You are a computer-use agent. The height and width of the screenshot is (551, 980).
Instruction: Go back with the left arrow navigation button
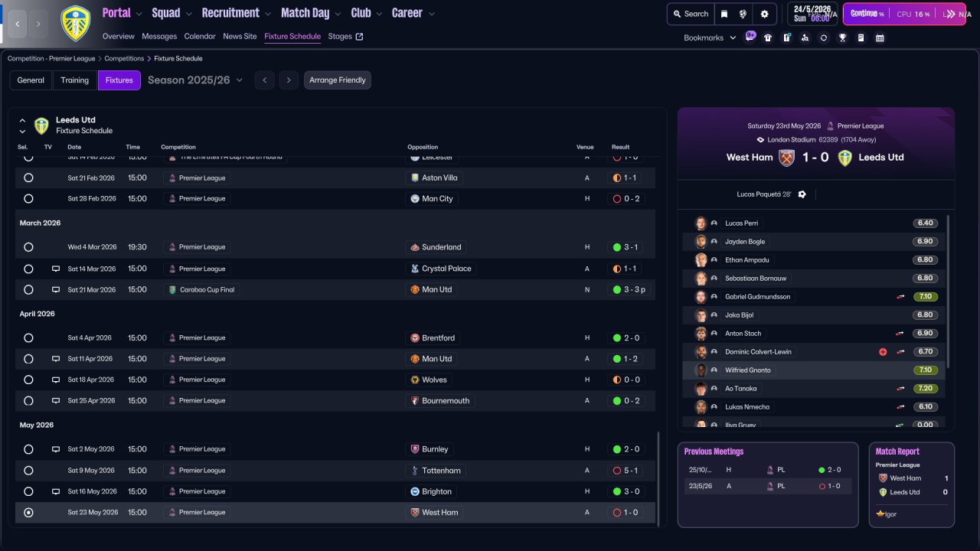[18, 24]
